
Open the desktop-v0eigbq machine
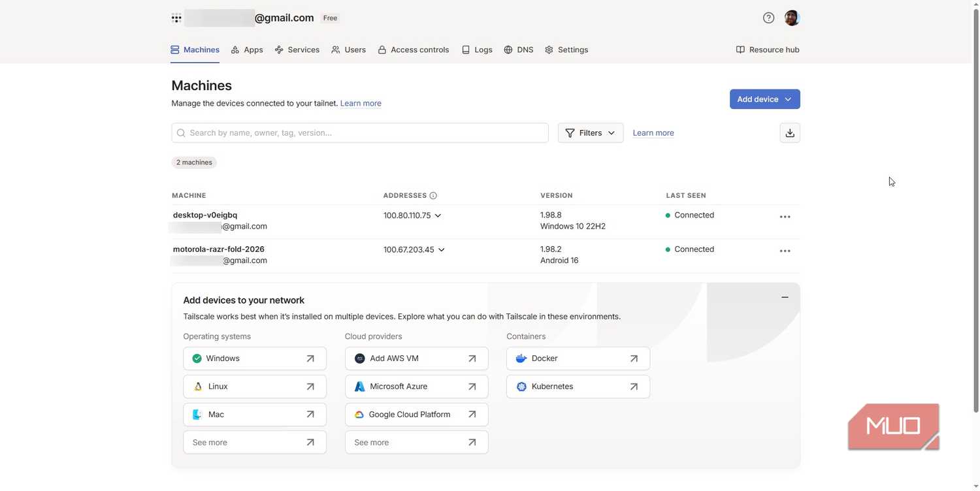click(205, 215)
